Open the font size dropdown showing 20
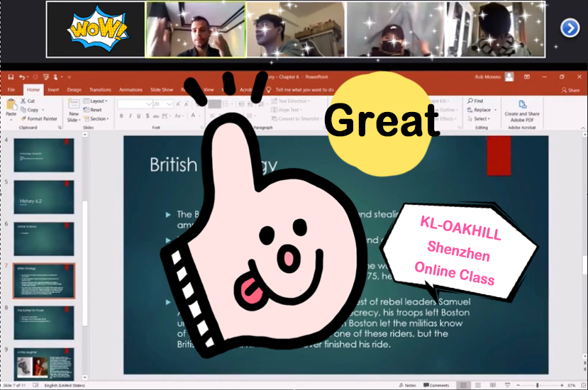 point(170,104)
